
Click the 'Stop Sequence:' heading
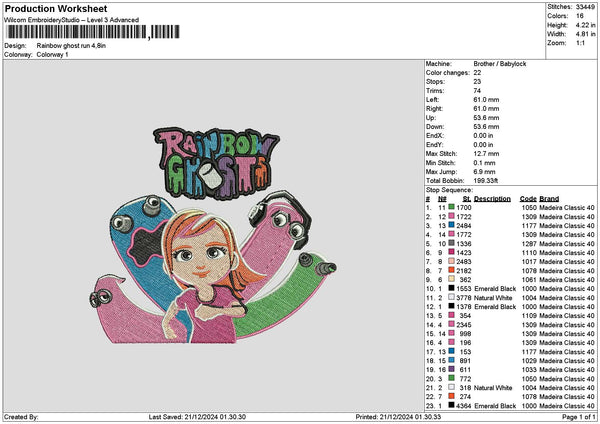(x=449, y=190)
